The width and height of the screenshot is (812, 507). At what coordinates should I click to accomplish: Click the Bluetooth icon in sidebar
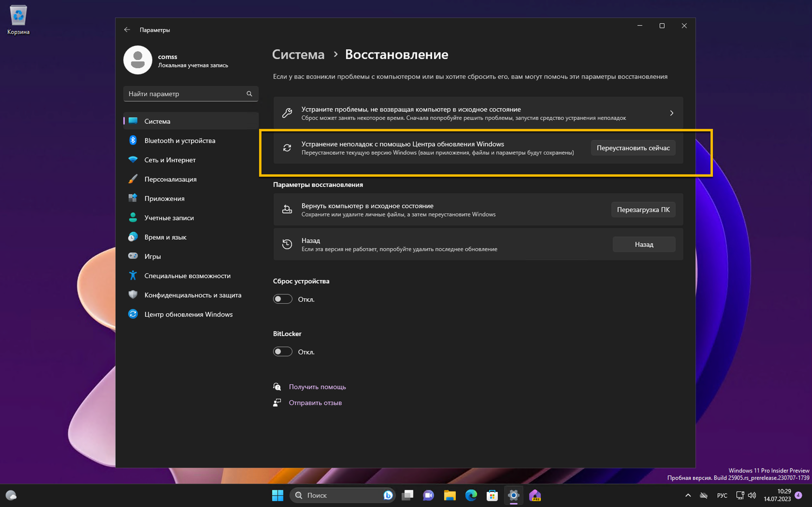(x=133, y=140)
